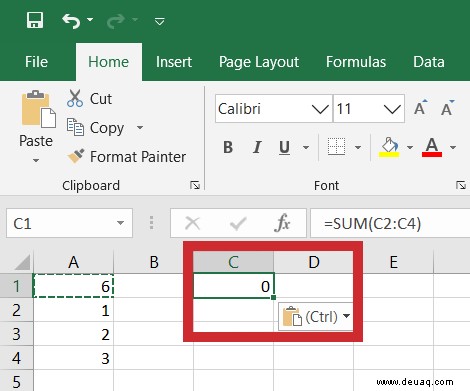Switch to the Insert tab

pos(174,62)
